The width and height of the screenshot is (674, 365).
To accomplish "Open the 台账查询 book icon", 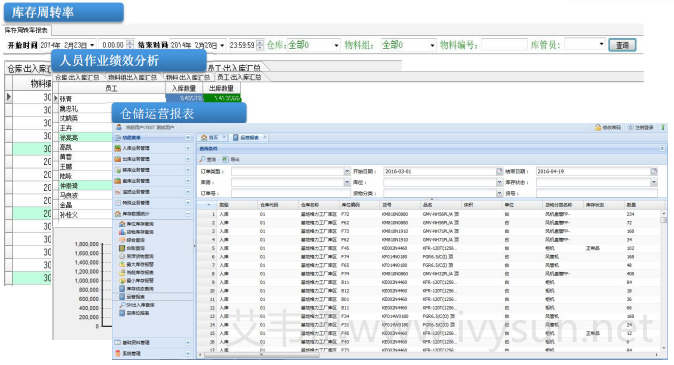I will (x=122, y=248).
